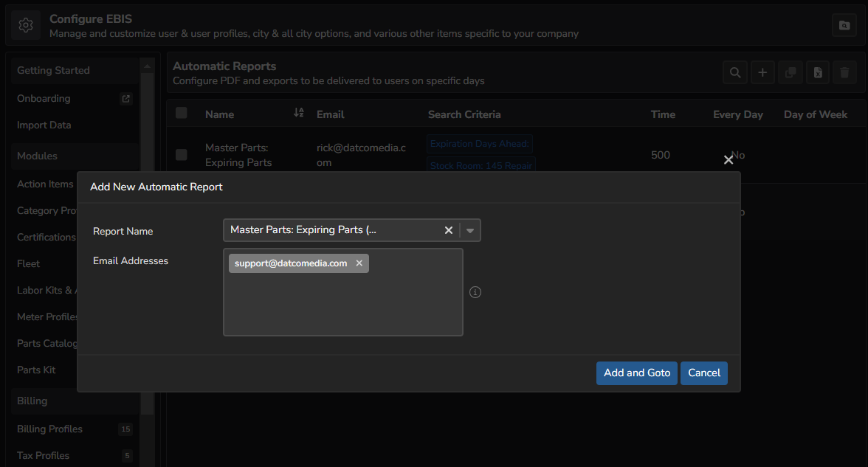Select the duplicate report icon
The width and height of the screenshot is (868, 467).
click(790, 72)
